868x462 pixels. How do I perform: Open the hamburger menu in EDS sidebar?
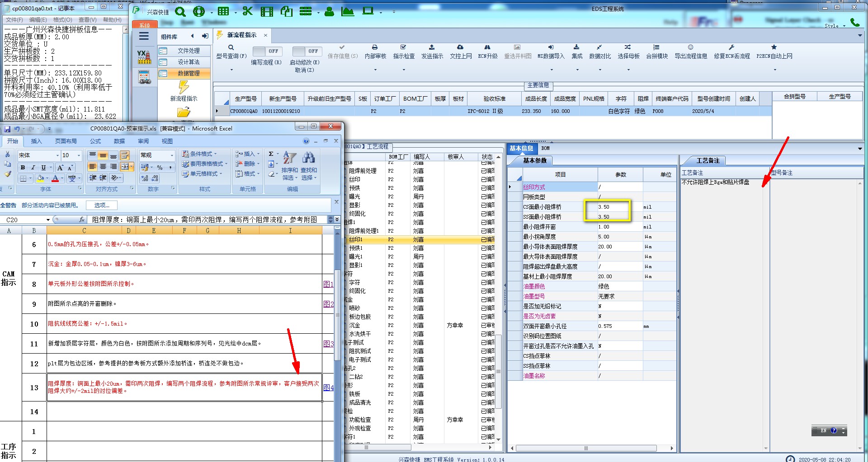[x=144, y=36]
